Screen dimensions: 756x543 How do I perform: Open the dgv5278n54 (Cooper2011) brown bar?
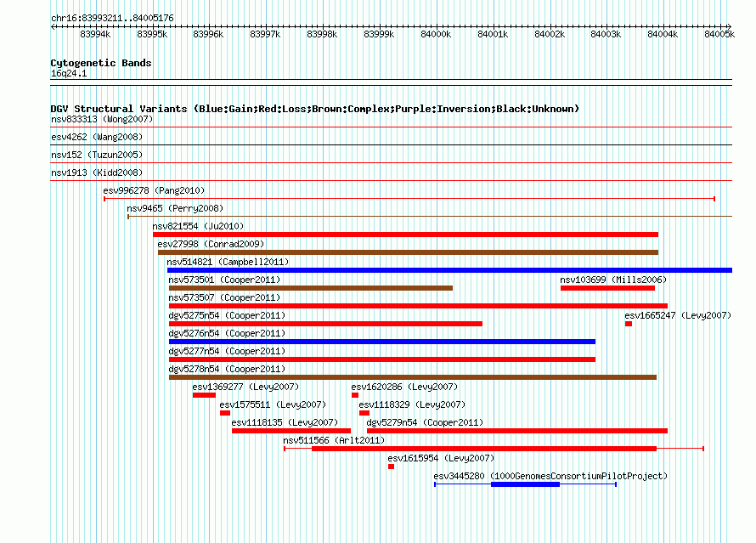(413, 377)
